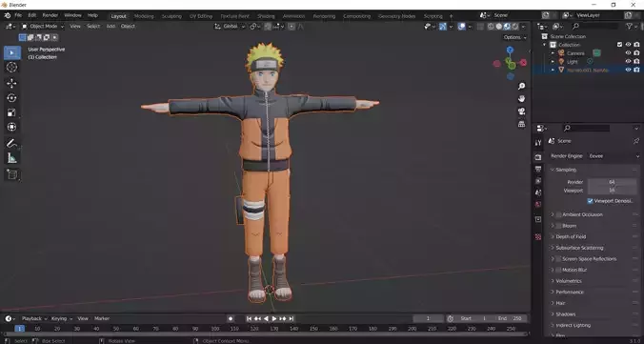The height and width of the screenshot is (344, 644).
Task: Activate the Rotate tool
Action: [12, 98]
